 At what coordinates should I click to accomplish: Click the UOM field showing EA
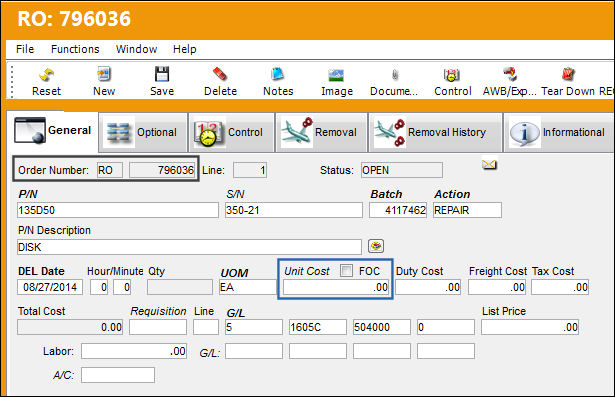(248, 287)
